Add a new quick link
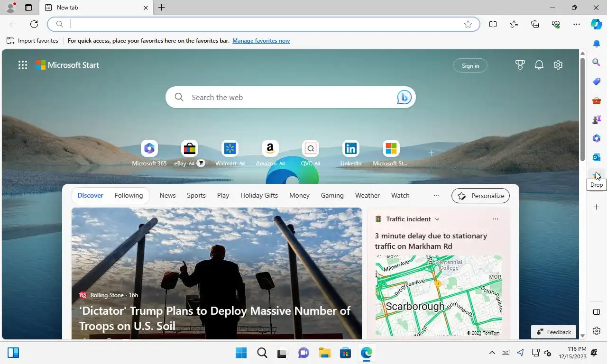The height and width of the screenshot is (364, 607). point(432,153)
